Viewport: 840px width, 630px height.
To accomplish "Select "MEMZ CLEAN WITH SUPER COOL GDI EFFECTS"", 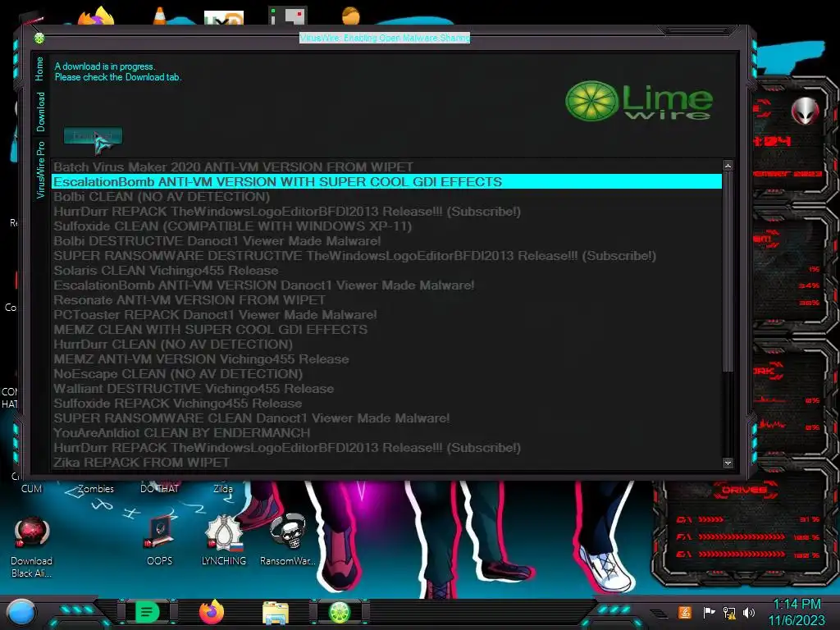I will 386,330.
